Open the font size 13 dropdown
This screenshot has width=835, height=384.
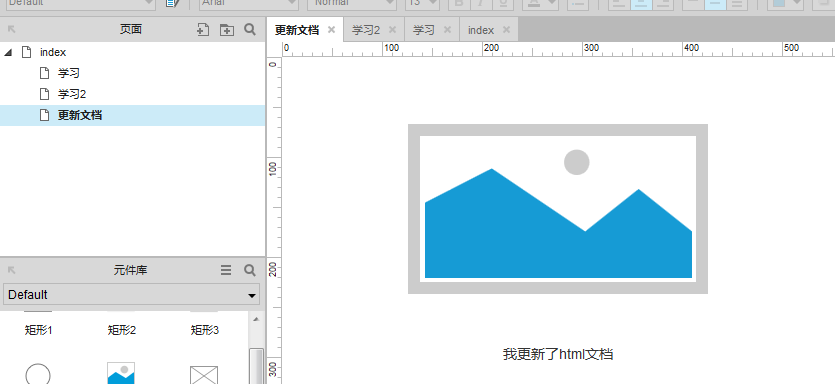coord(422,4)
